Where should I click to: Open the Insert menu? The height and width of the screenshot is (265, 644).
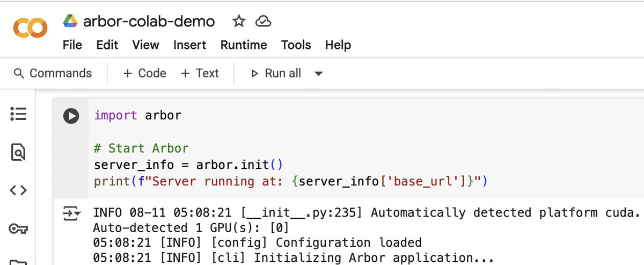pos(189,45)
